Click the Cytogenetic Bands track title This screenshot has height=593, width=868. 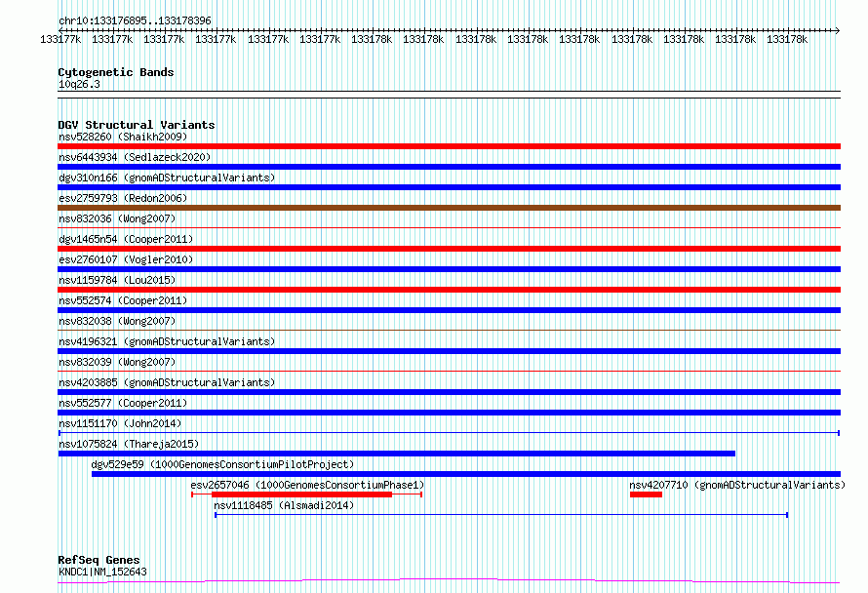coord(116,72)
